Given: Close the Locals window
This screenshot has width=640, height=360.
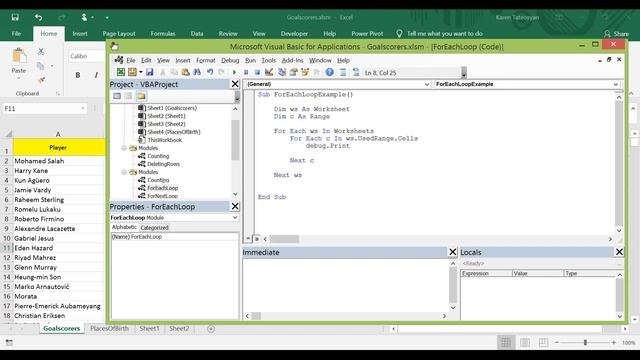Looking at the screenshot, I should pos(619,252).
